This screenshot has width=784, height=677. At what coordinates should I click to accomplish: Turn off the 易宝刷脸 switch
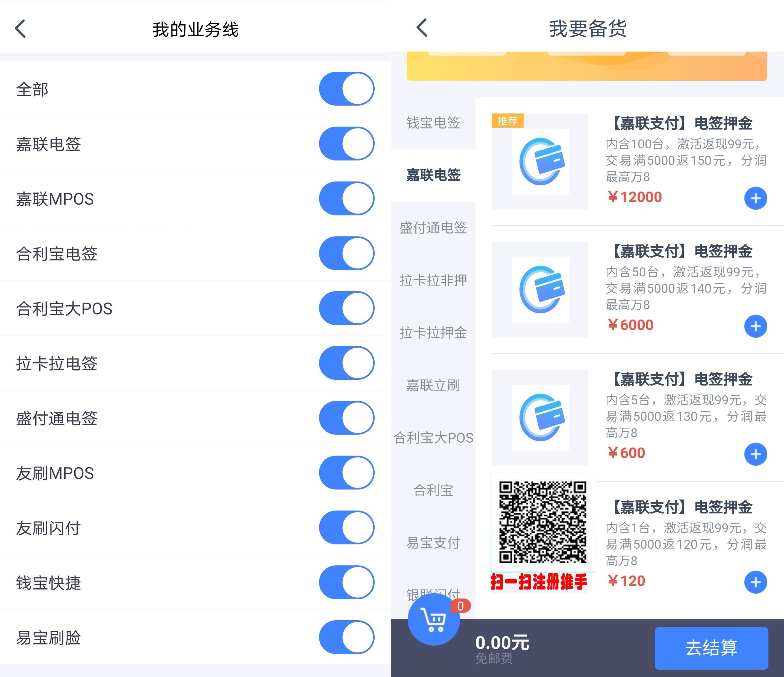point(347,637)
